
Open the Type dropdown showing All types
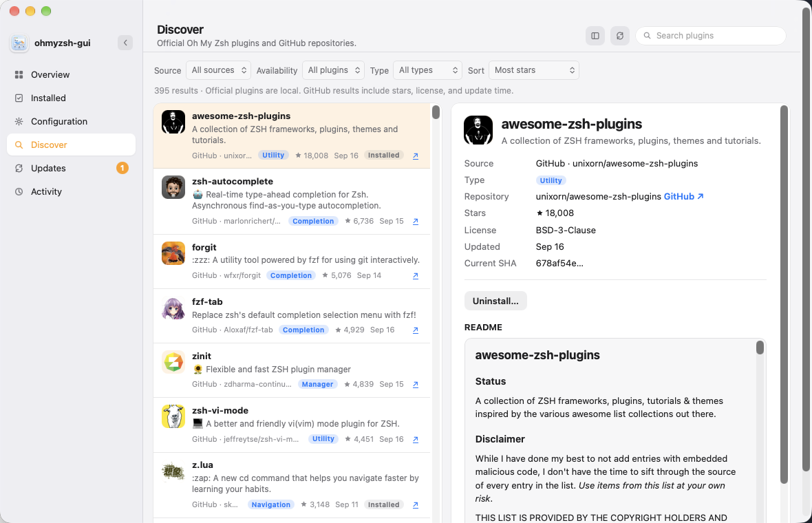point(428,70)
